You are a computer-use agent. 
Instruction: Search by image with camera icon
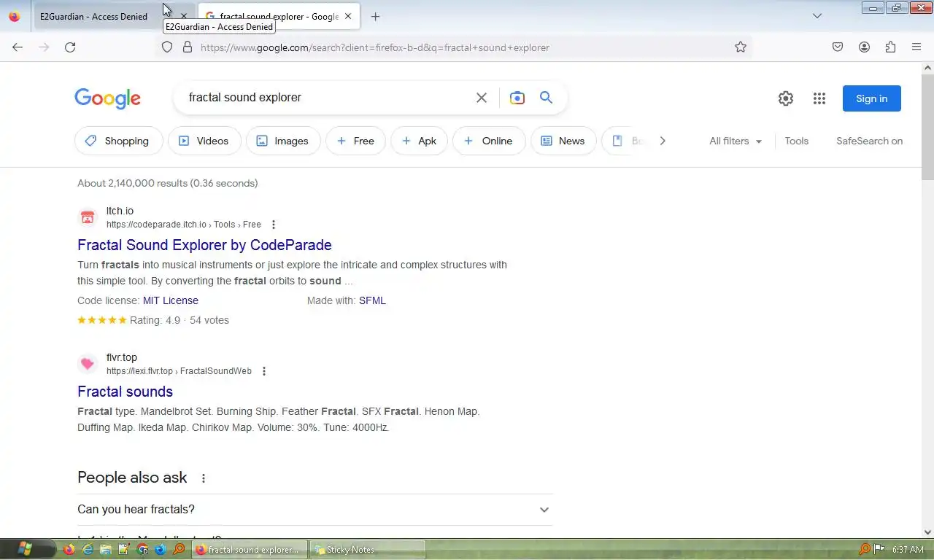pos(517,98)
